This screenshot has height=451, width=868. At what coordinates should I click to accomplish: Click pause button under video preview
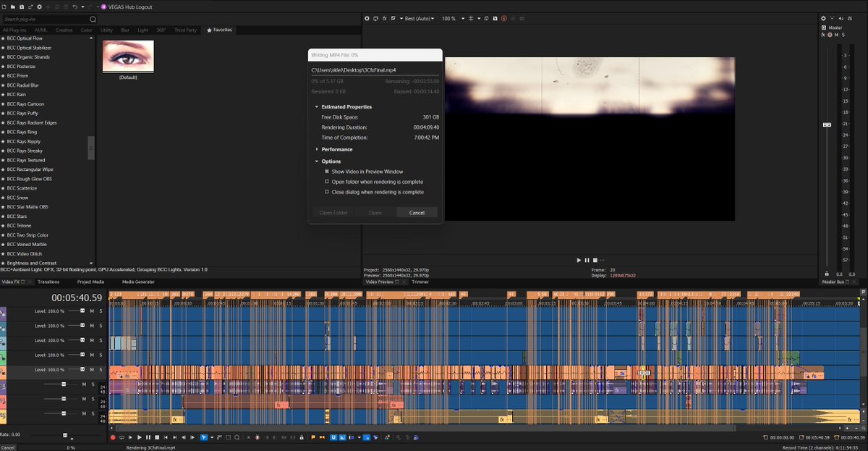coord(587,260)
